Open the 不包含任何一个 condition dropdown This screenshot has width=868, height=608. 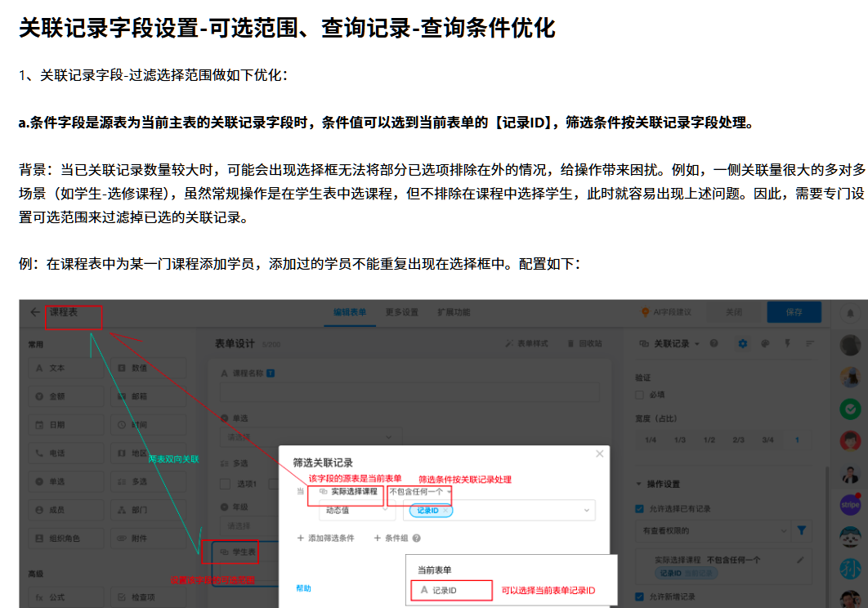tap(420, 492)
